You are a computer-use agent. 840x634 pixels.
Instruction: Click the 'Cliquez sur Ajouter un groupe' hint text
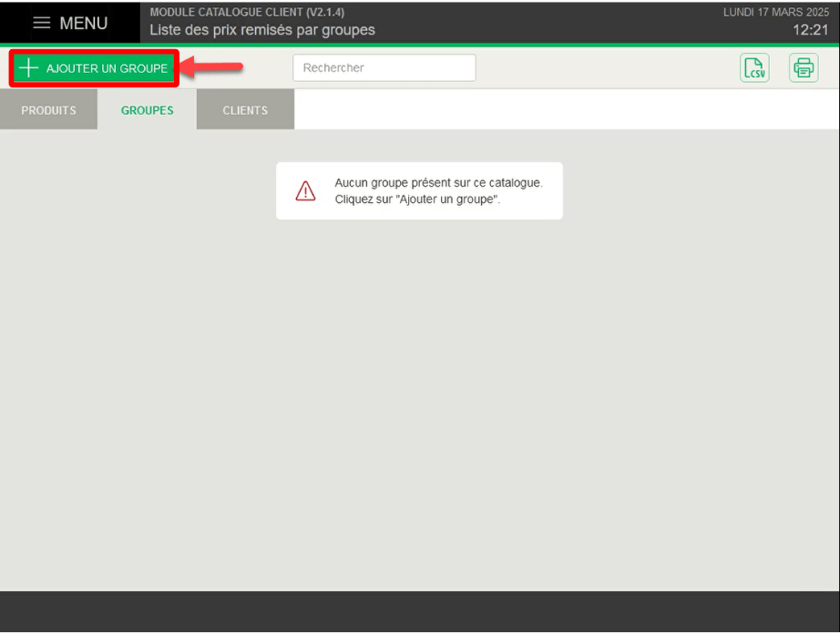point(417,199)
